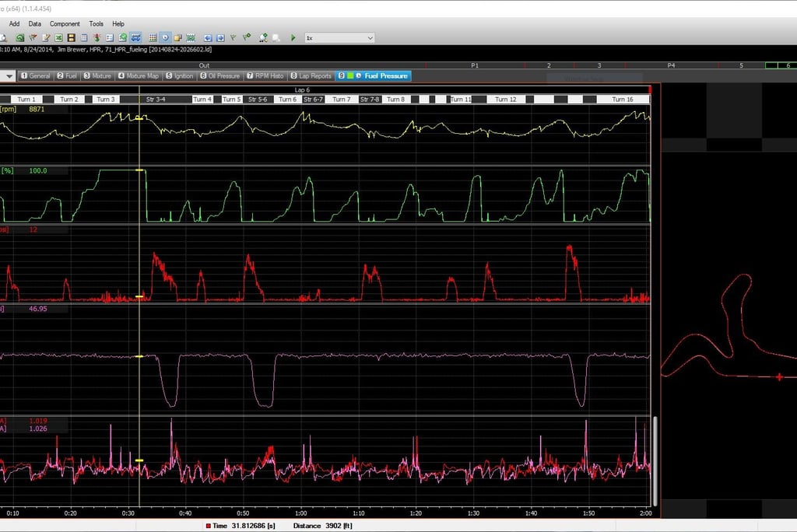Select the P4 lap segment in header
Image resolution: width=797 pixels, height=532 pixels.
click(670, 66)
